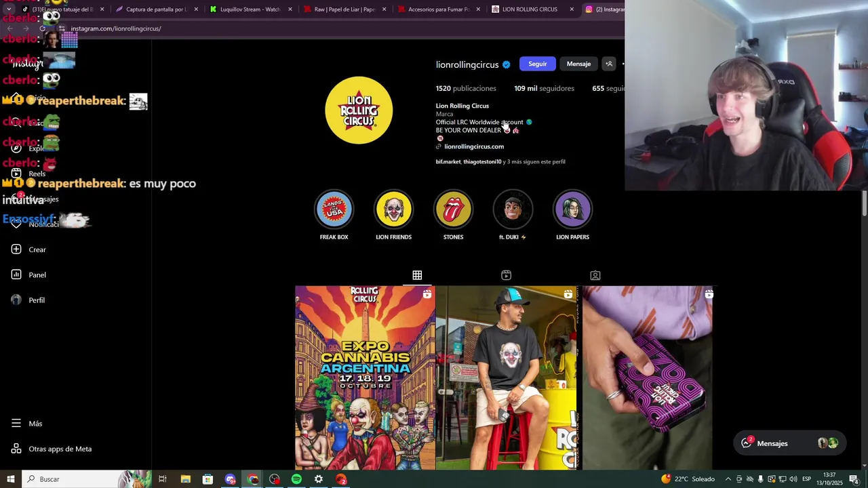Open Otras apps de Meta

click(x=52, y=449)
